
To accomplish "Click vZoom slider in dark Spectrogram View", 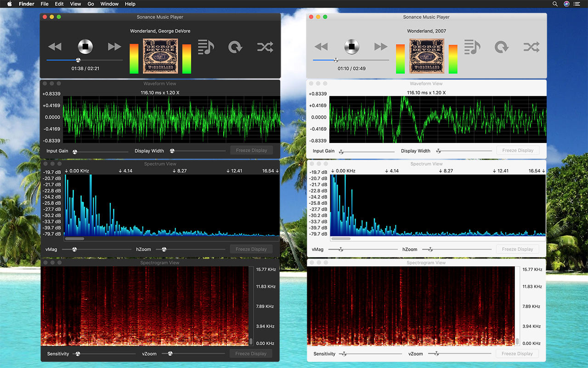I will point(193,354).
